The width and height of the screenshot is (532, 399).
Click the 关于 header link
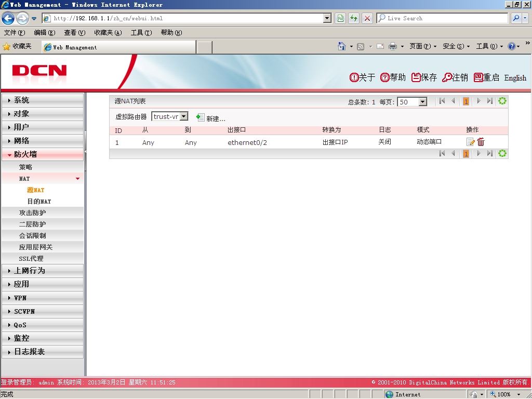pyautogui.click(x=362, y=78)
